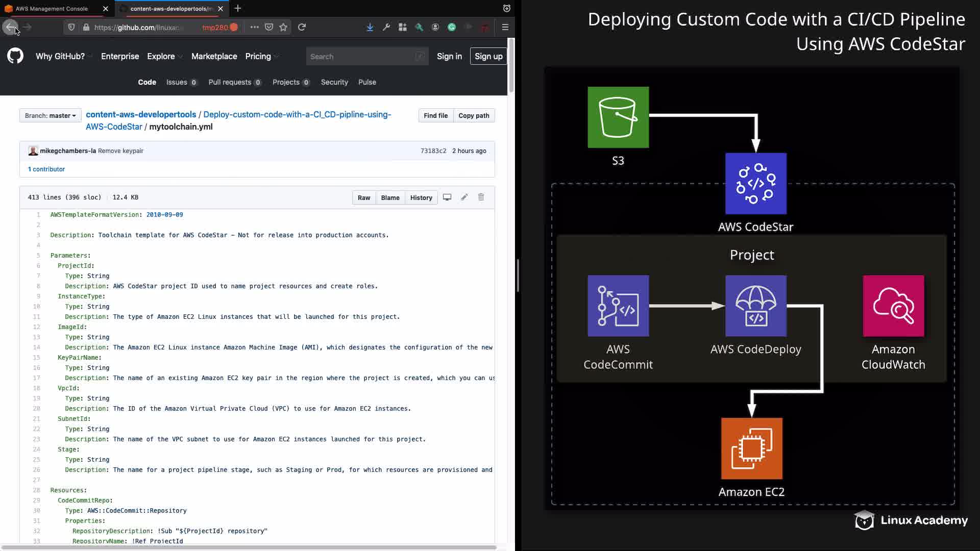
Task: Reload the page with refresh icon
Action: tap(302, 27)
